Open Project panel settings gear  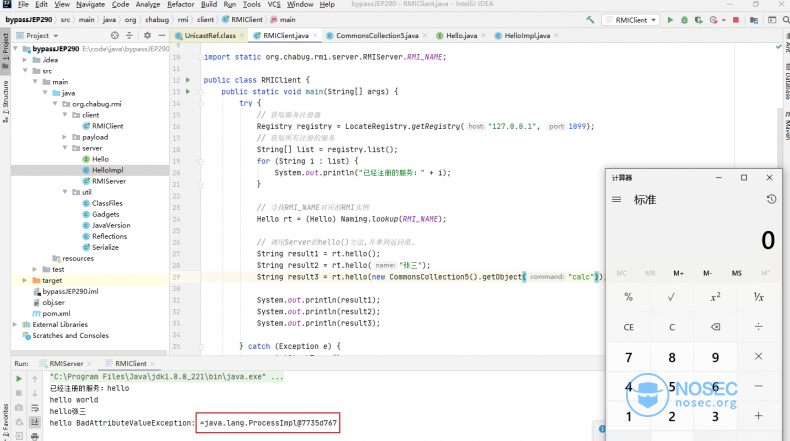[147, 35]
